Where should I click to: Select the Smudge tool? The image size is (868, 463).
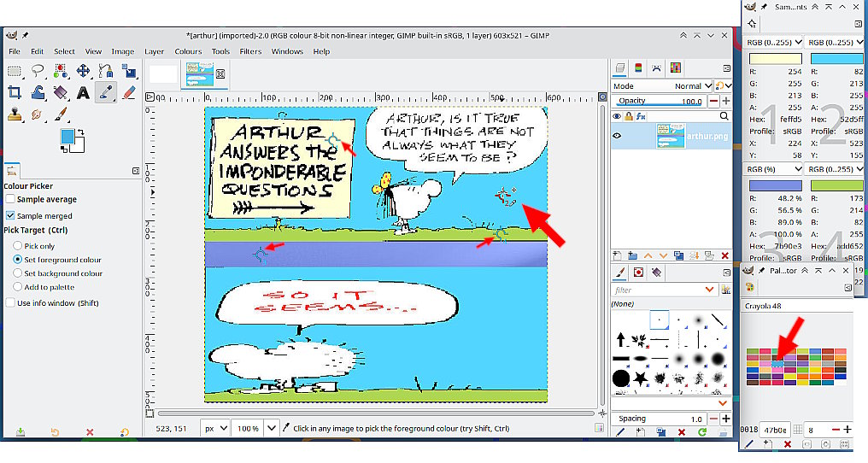pos(38,114)
